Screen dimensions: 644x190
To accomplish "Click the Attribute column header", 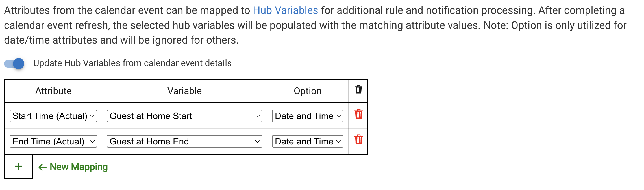I will point(53,91).
